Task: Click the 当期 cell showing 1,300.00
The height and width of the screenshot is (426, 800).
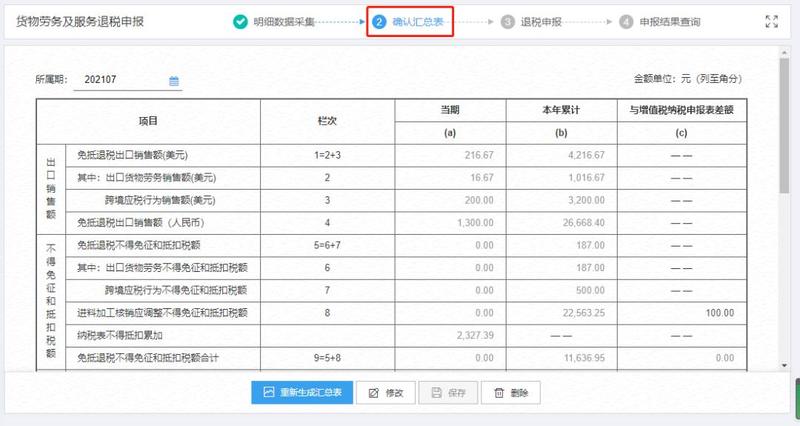Action: (450, 222)
